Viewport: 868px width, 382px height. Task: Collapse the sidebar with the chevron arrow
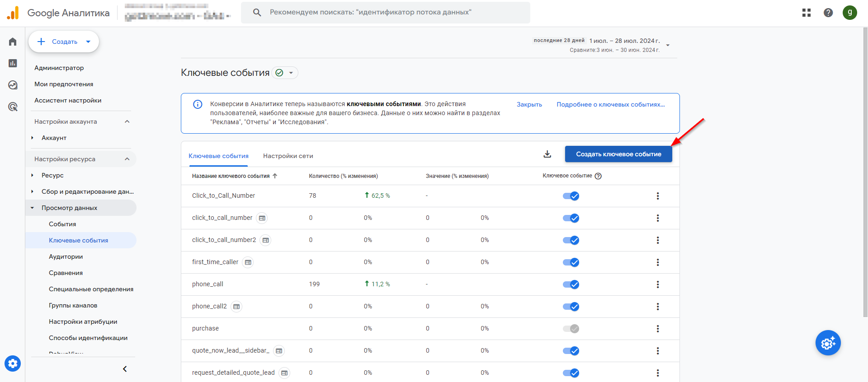point(125,369)
